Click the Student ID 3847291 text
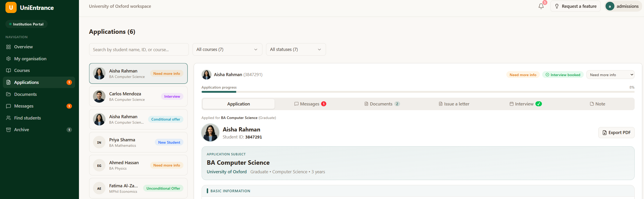Image resolution: width=644 pixels, height=199 pixels. click(242, 137)
